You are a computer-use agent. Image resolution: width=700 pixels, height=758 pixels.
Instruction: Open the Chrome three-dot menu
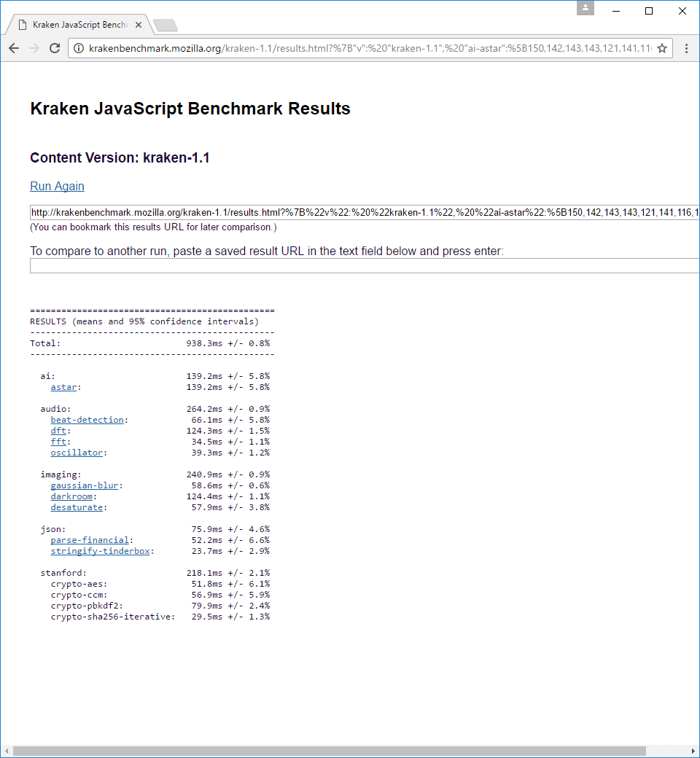[686, 48]
